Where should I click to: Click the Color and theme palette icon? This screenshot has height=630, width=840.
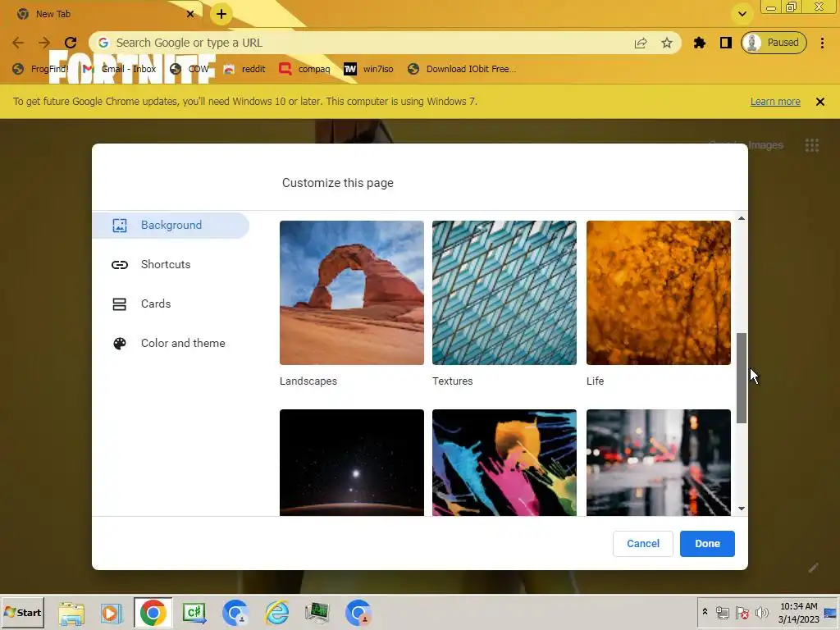click(120, 344)
